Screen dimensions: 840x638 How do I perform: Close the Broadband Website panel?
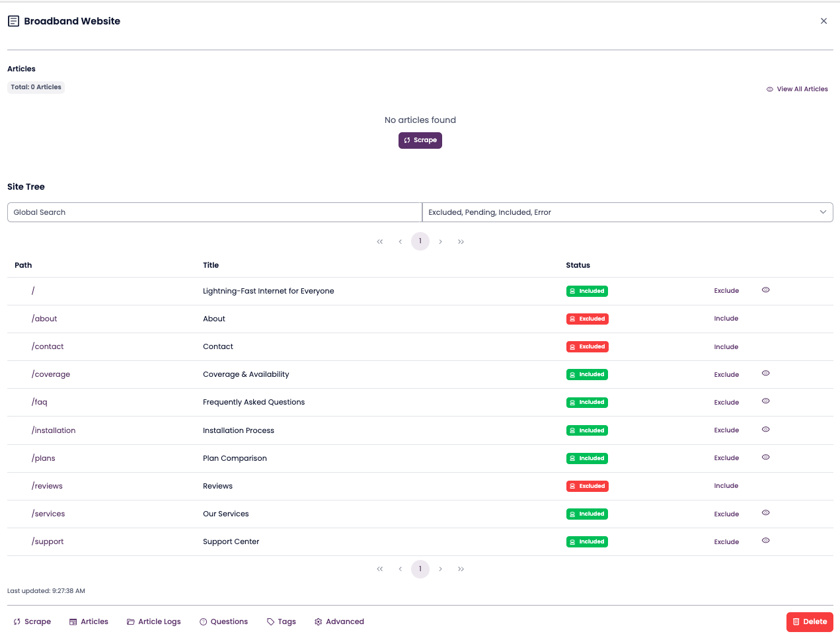[823, 21]
